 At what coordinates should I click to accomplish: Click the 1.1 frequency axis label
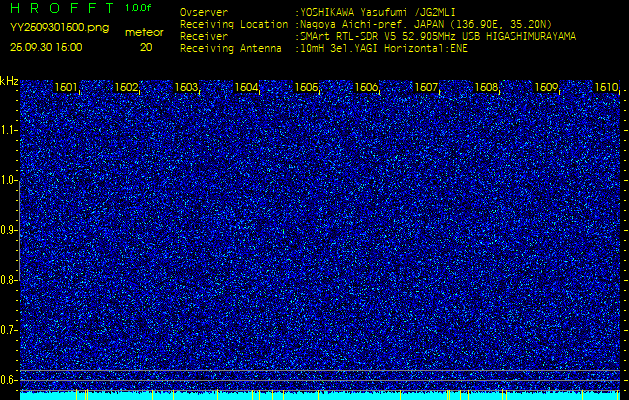click(8, 130)
